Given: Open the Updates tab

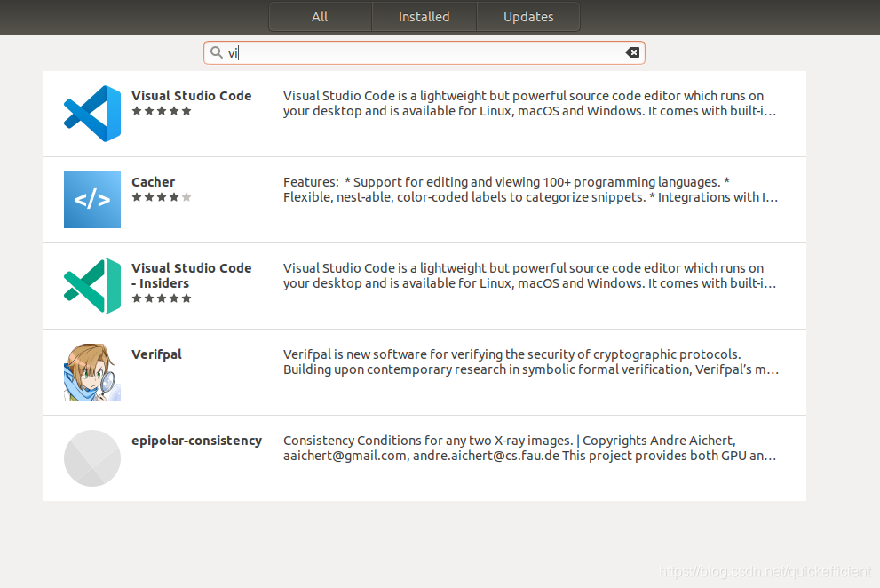Looking at the screenshot, I should pyautogui.click(x=528, y=16).
